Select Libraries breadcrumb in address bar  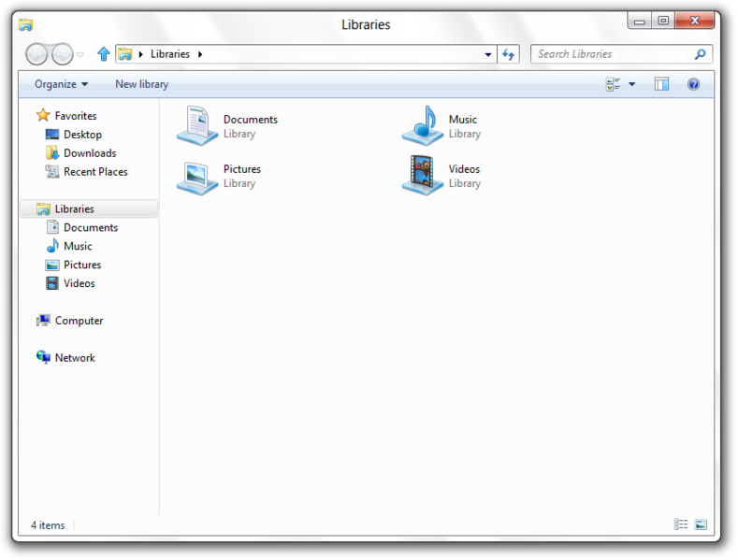(x=170, y=54)
